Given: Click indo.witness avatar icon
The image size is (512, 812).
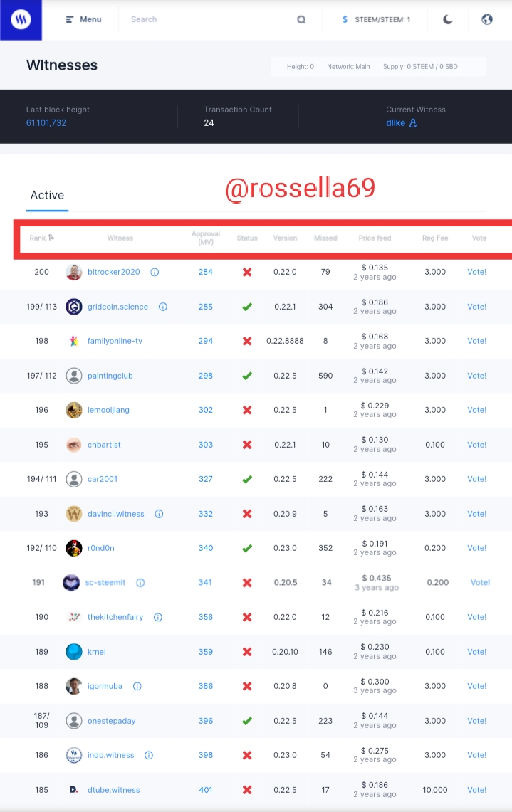Looking at the screenshot, I should 74,755.
